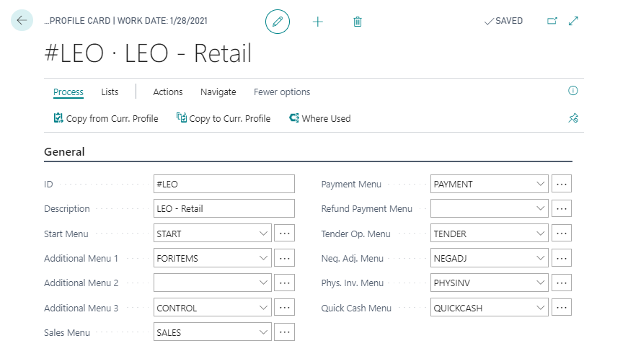This screenshot has height=364, width=628.
Task: Open the Quick Cash Menu dropdown
Action: pyautogui.click(x=541, y=308)
